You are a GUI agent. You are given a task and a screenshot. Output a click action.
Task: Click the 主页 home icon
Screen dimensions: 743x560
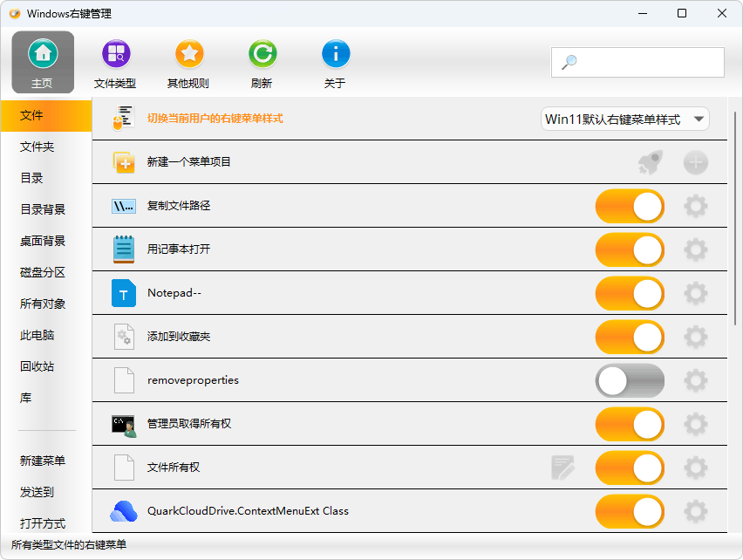[43, 55]
